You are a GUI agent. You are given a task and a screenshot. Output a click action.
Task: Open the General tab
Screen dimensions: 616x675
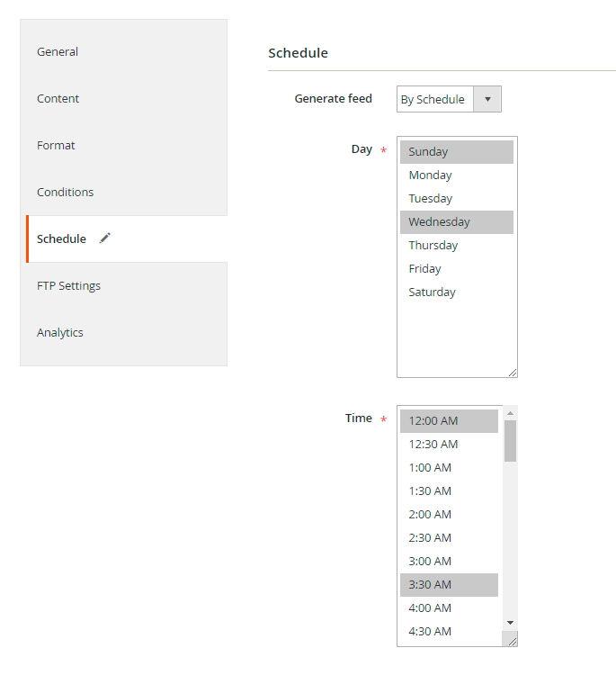[x=58, y=51]
